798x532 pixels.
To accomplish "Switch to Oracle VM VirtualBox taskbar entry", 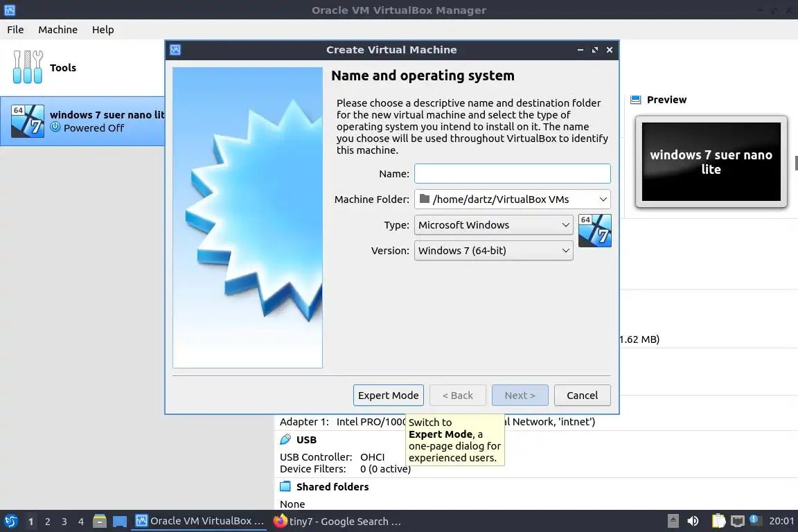I will coord(199,522).
